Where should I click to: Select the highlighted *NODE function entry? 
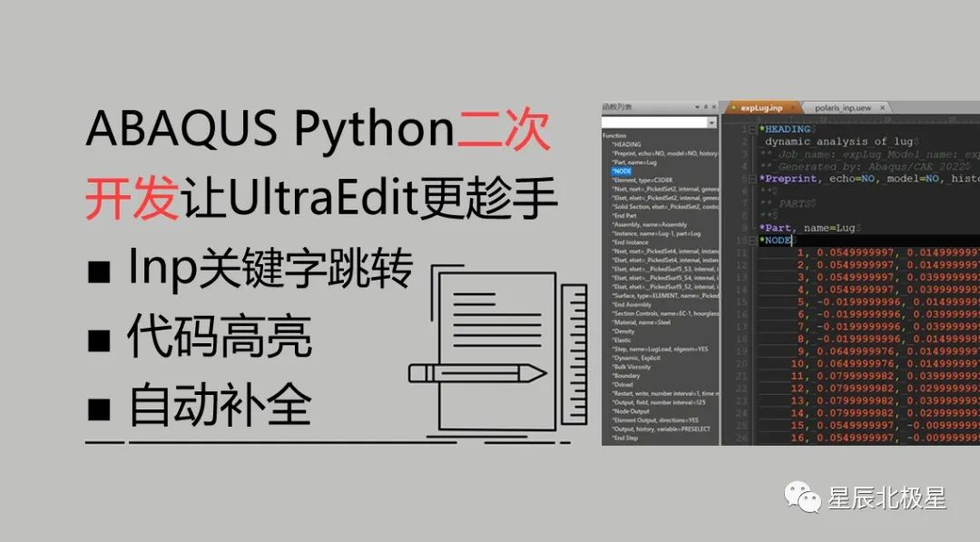pos(622,171)
